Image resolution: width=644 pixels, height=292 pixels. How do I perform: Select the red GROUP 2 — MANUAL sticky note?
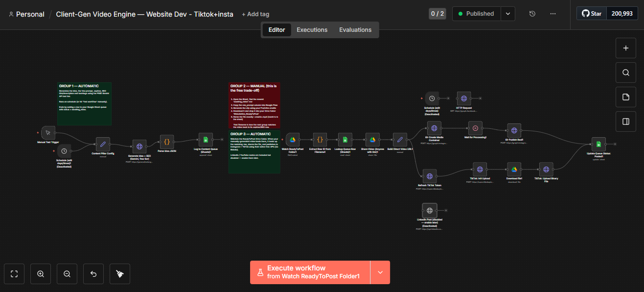(x=254, y=105)
